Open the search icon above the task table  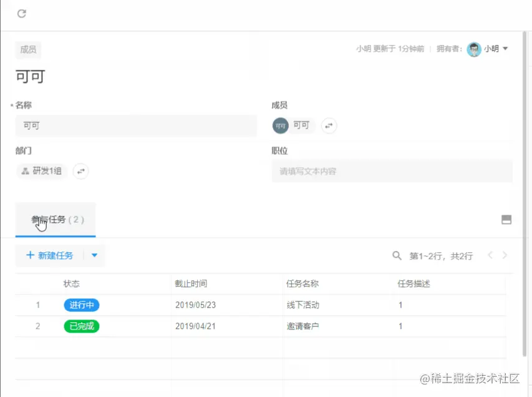(397, 256)
